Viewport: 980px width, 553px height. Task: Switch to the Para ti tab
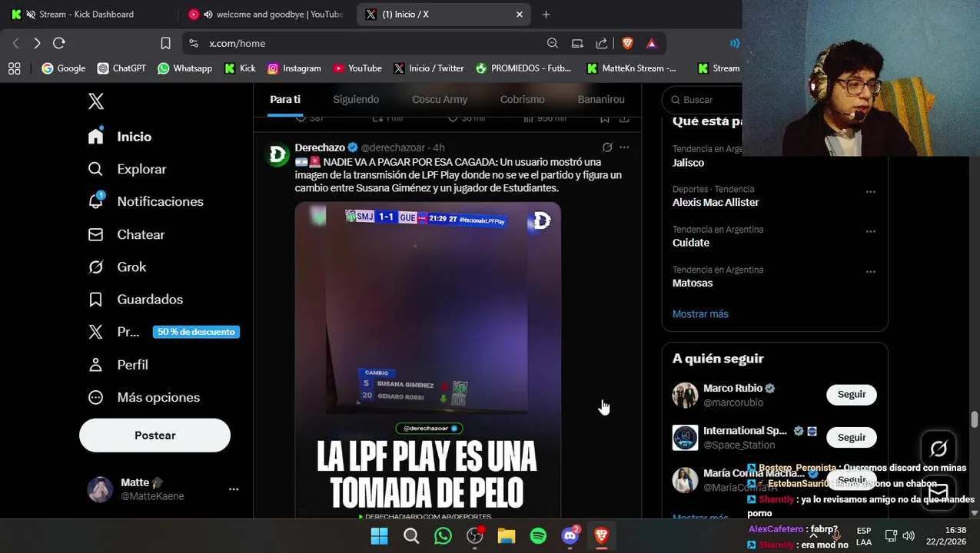(285, 99)
